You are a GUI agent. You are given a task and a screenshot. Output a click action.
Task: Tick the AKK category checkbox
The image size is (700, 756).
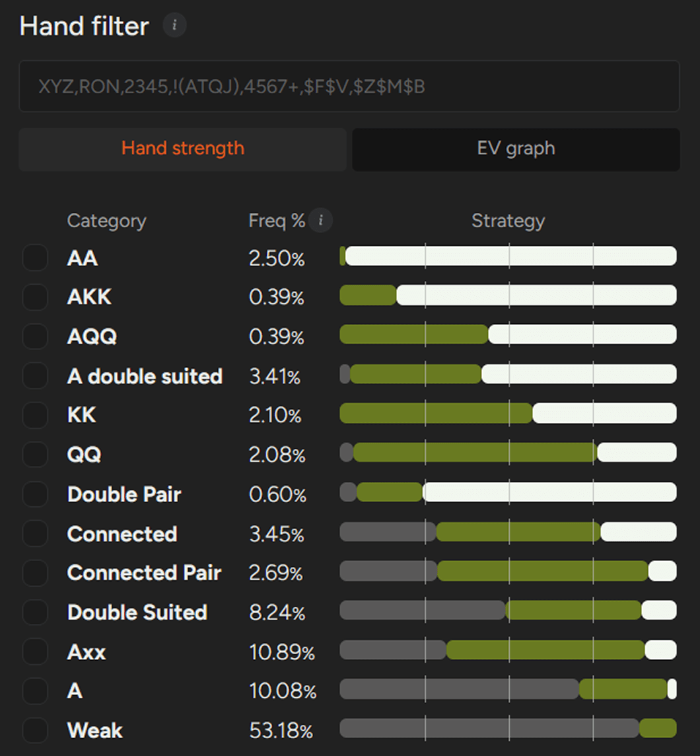[35, 297]
